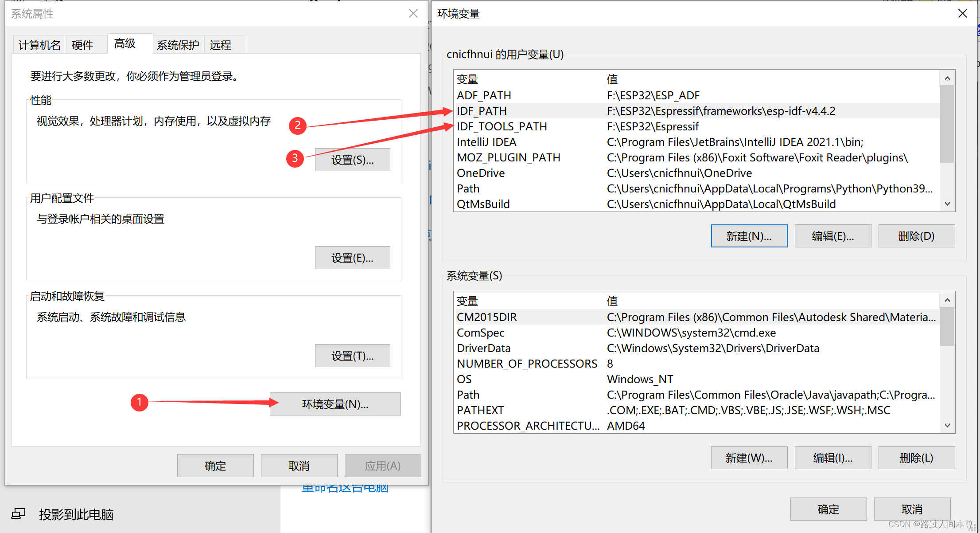Click 确定 in the 系统属性 dialog

click(215, 465)
